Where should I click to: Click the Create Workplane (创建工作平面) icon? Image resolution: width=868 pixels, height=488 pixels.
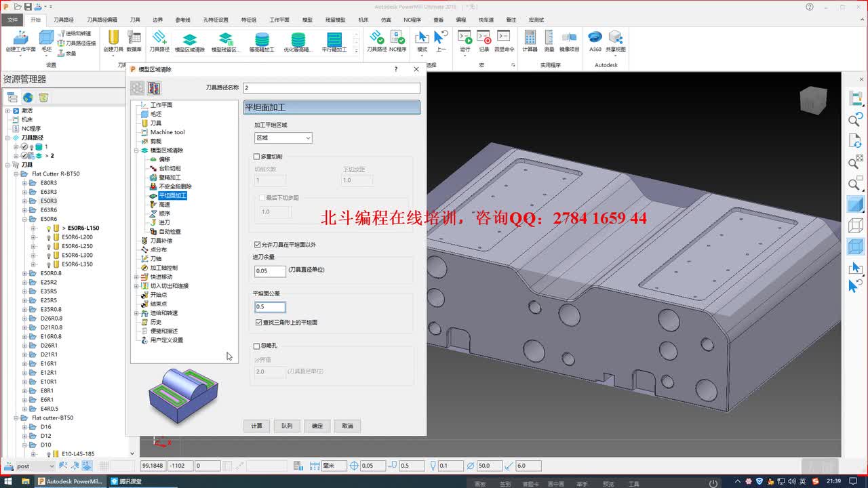20,41
